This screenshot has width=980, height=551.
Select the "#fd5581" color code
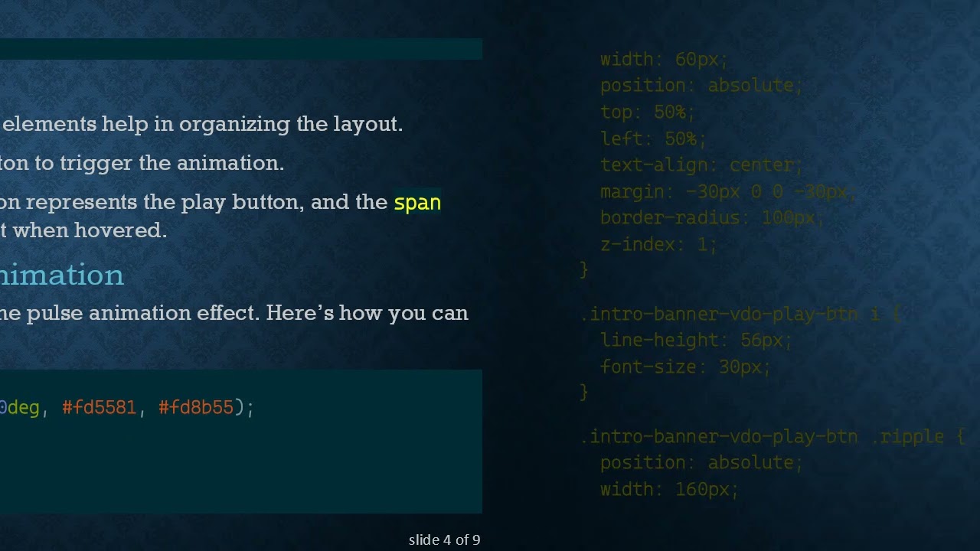(99, 407)
